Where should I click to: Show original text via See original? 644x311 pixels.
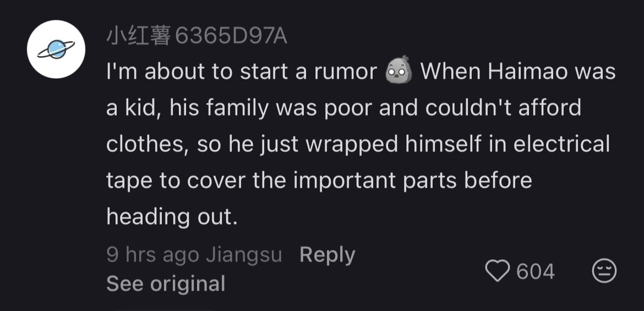coord(166,283)
